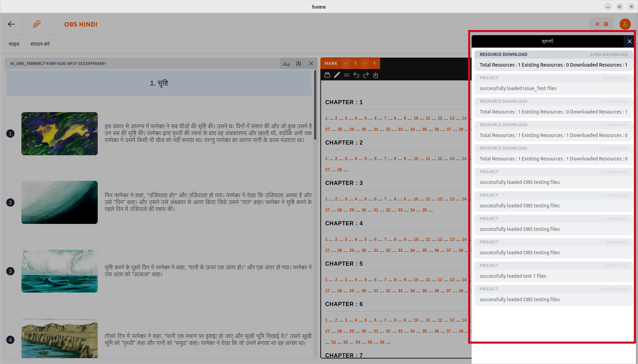Open the sliders settings icon in reference pane
This screenshot has width=638, height=364.
coord(299,63)
